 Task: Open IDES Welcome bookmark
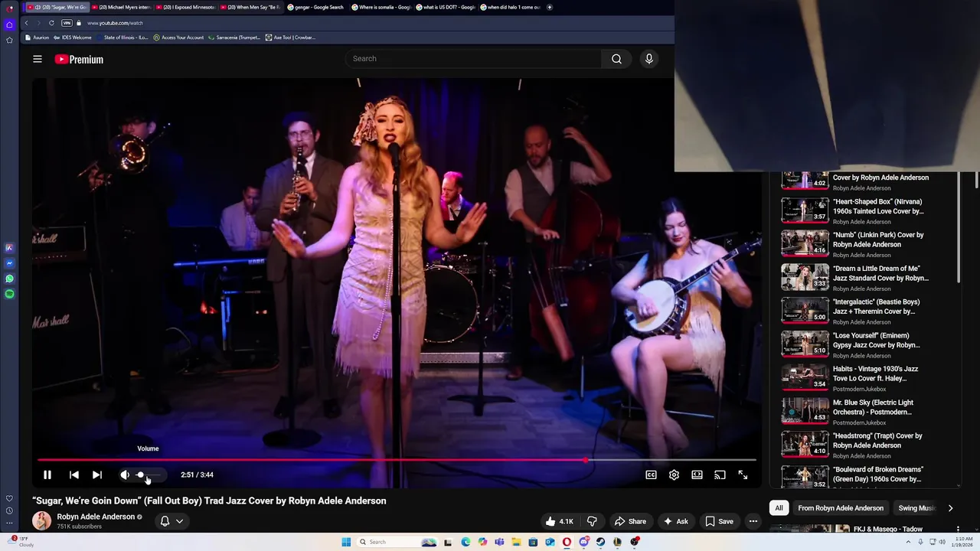pos(73,37)
